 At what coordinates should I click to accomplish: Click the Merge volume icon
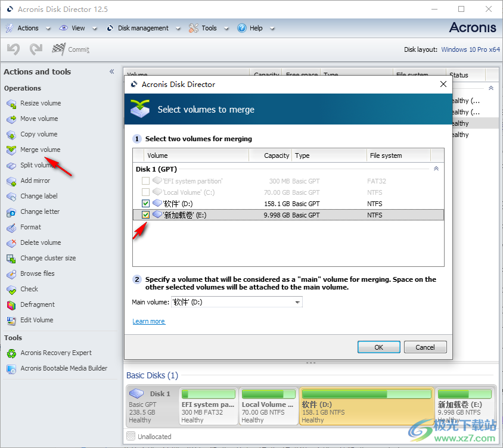click(11, 150)
